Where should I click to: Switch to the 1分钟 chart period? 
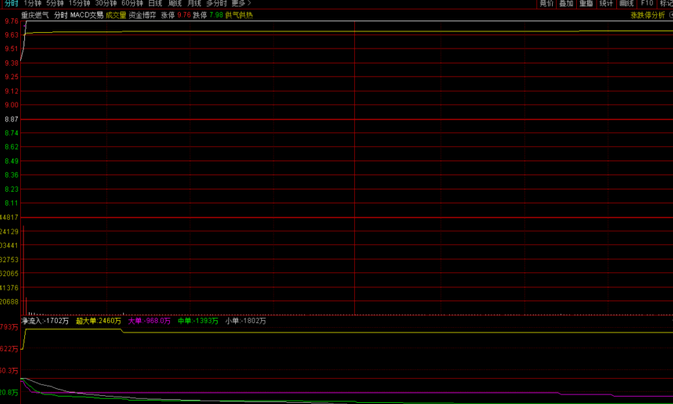(32, 4)
